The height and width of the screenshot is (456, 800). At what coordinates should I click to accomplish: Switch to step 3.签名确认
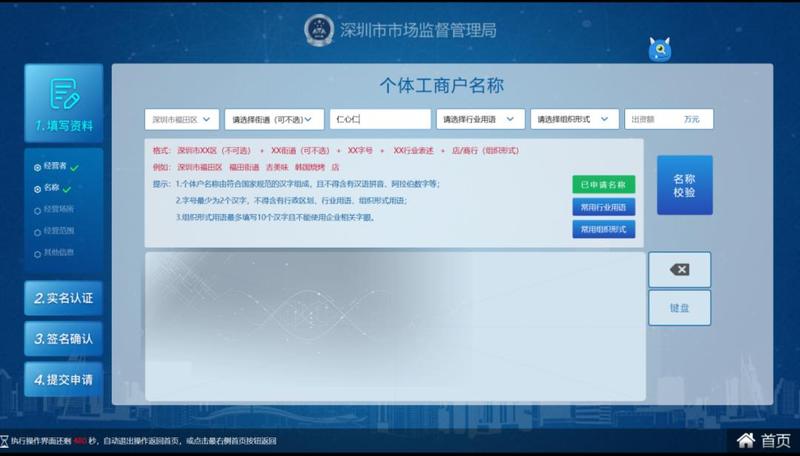[64, 339]
